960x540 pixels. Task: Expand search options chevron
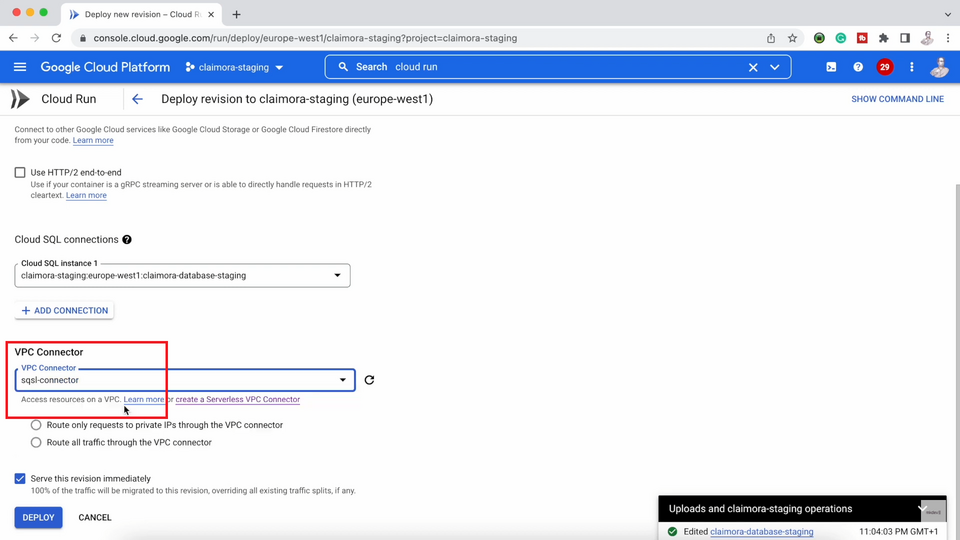coord(774,67)
